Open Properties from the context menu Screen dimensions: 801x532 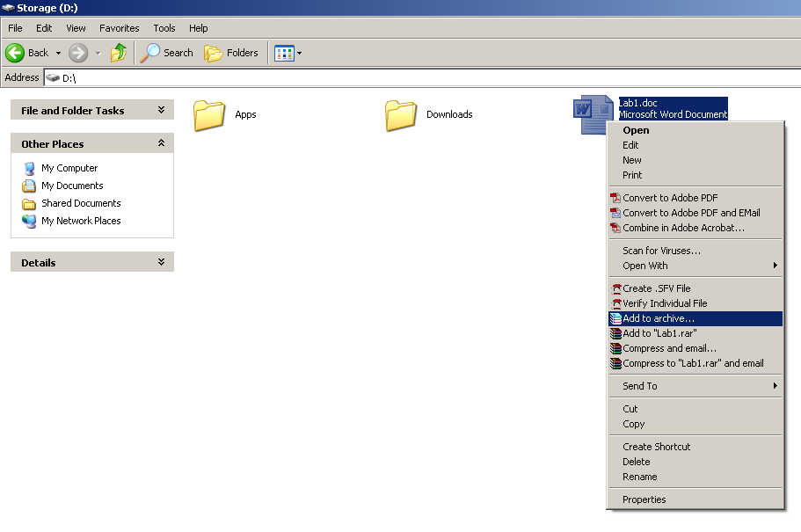pyautogui.click(x=695, y=499)
